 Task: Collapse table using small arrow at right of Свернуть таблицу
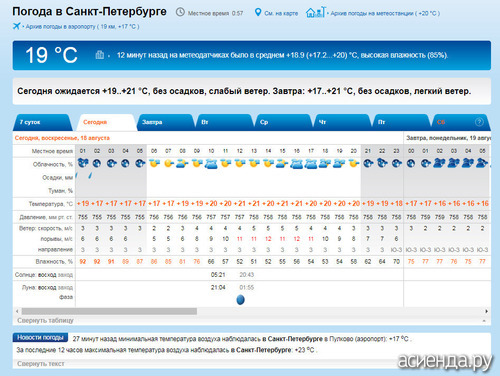click(484, 321)
